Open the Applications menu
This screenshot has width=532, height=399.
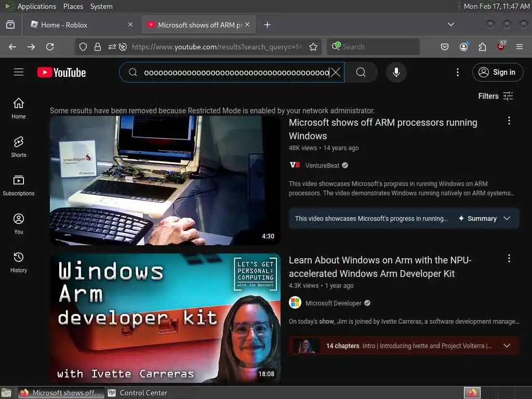click(x=37, y=6)
